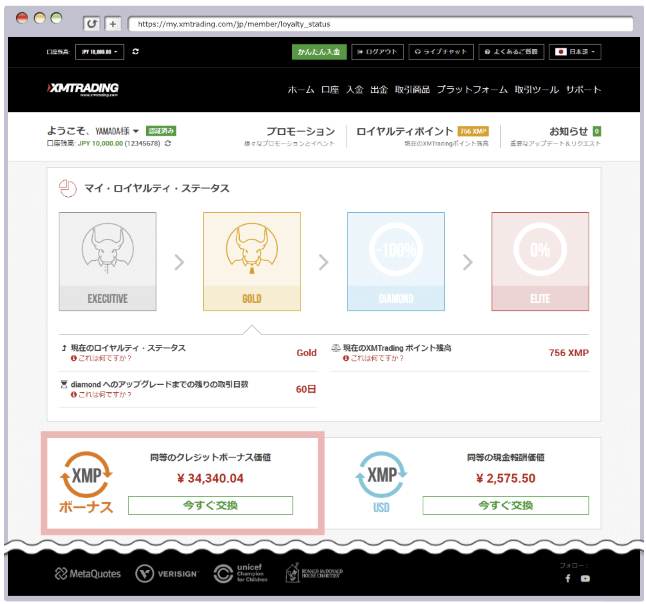The image size is (646, 604).
Task: Open the JPY account balance dropdown
Action: tap(99, 52)
